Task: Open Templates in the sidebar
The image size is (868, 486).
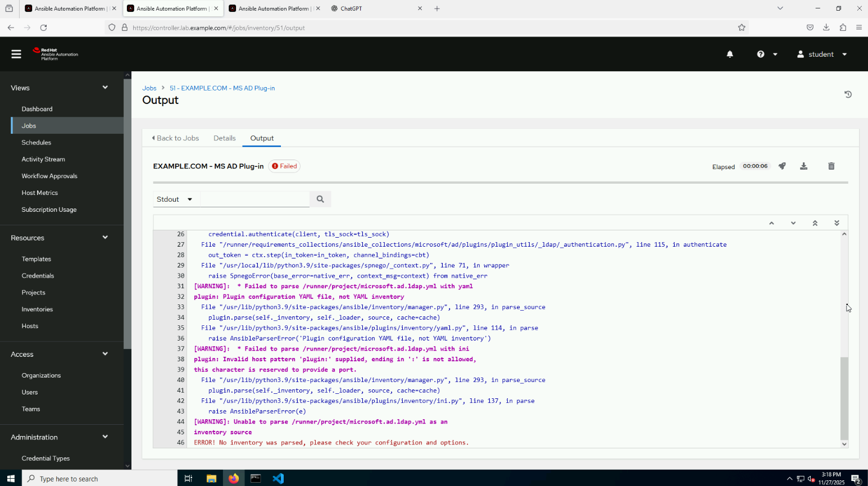Action: [x=37, y=259]
